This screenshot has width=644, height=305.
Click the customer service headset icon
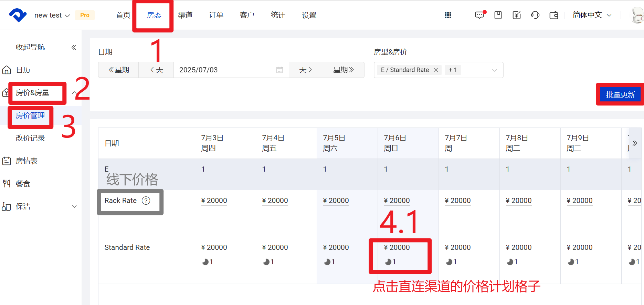[x=535, y=15]
